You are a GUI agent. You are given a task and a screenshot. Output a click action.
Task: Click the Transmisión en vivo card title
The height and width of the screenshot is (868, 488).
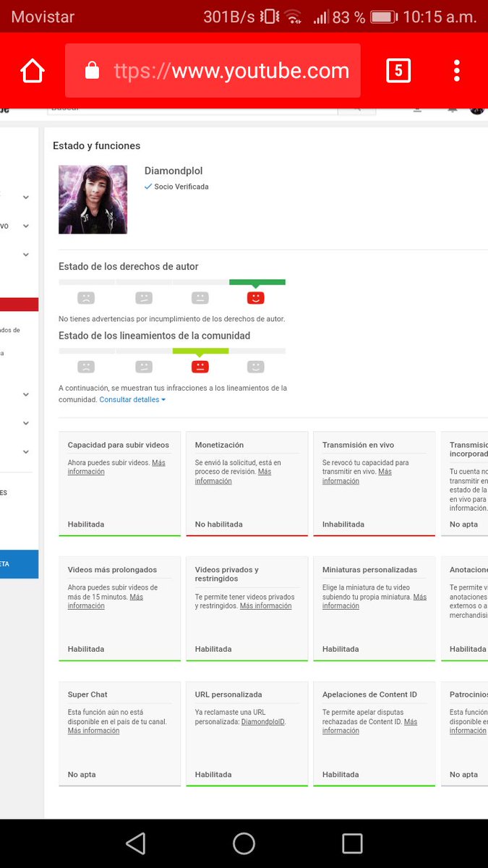tap(359, 445)
